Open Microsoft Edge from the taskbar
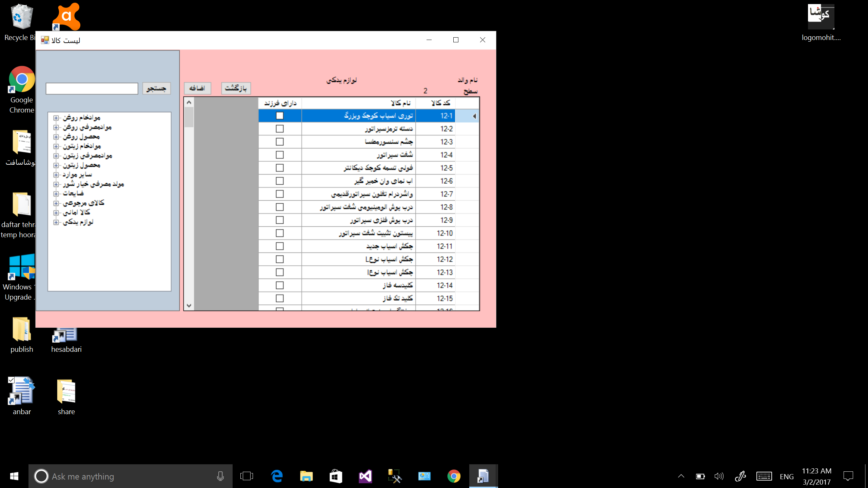The width and height of the screenshot is (868, 488). (277, 476)
